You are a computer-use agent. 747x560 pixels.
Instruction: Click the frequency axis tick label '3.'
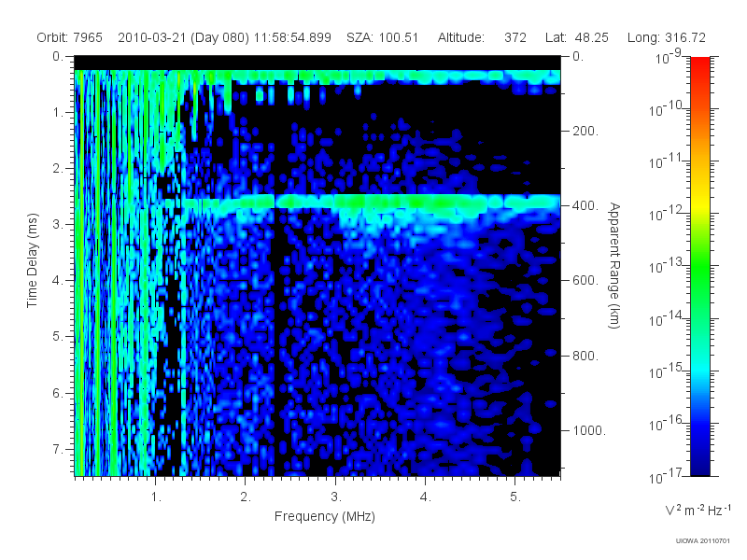coord(336,497)
